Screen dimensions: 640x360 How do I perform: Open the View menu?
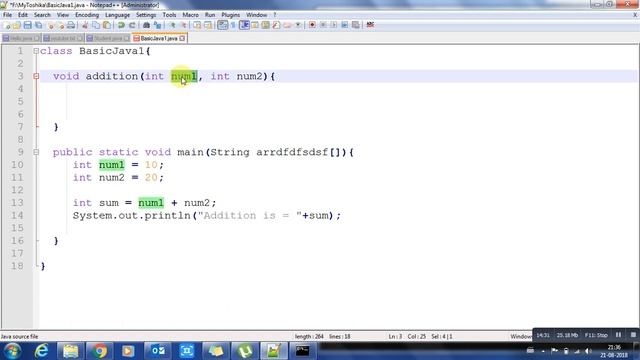coord(62,15)
